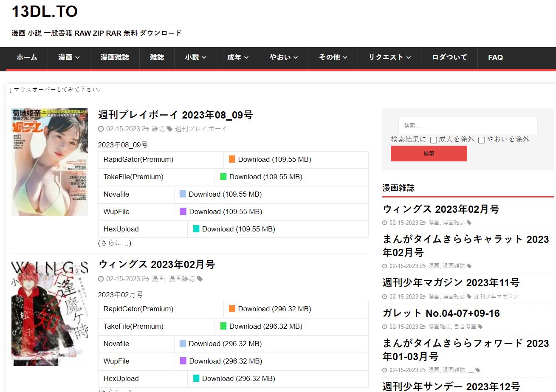Click teal HexUpload icon for 296.32 MB download
This screenshot has height=392, width=556.
click(196, 378)
